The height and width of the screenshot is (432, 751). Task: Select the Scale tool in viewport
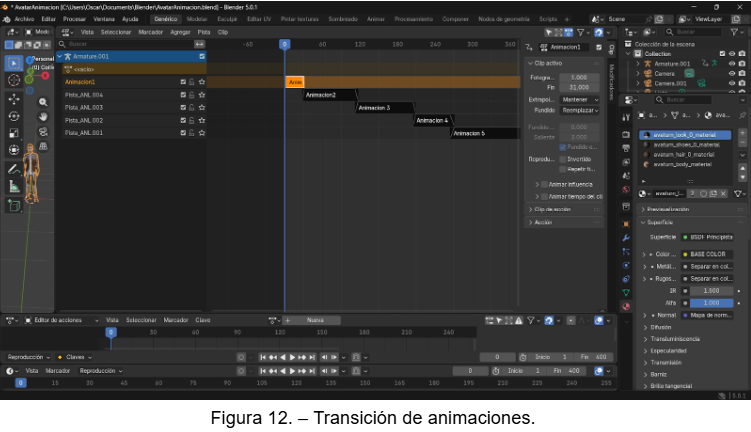click(x=13, y=133)
